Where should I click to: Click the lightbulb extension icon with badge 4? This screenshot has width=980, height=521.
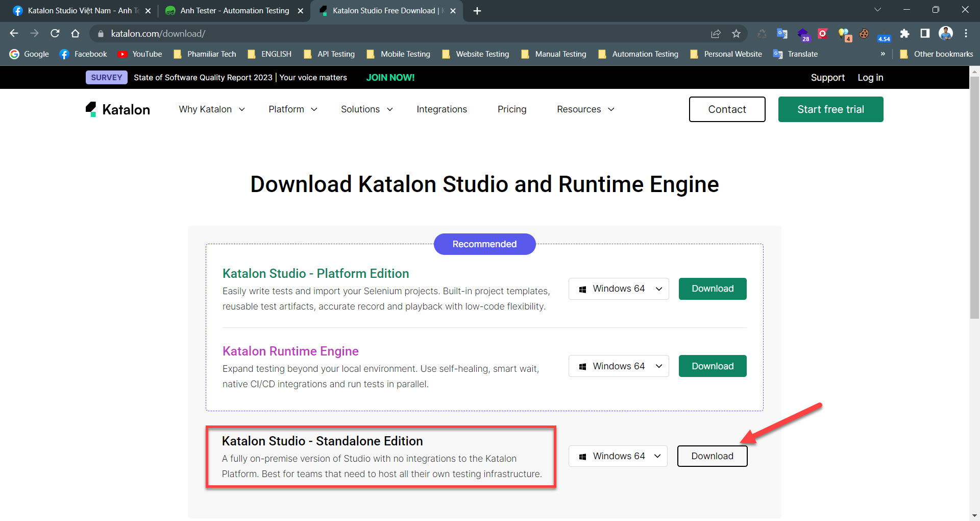[844, 35]
